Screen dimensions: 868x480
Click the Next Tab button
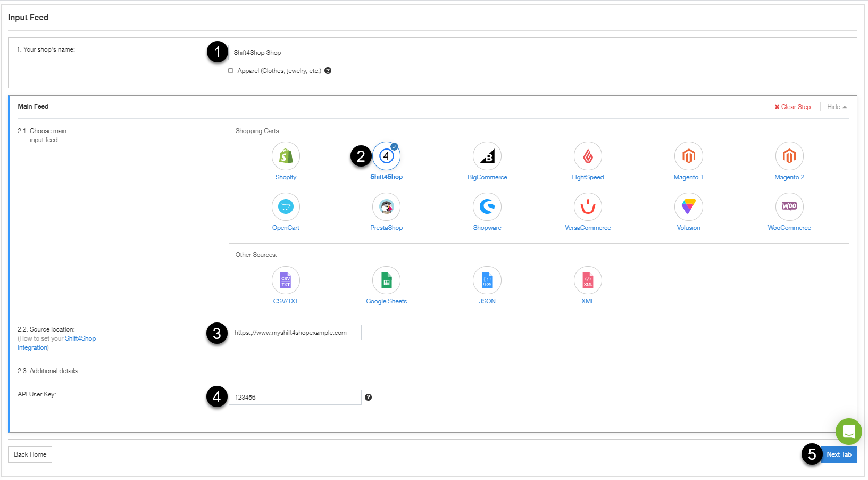click(x=839, y=454)
